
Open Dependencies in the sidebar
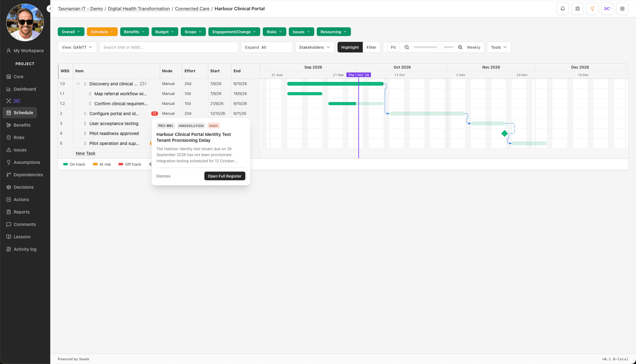pyautogui.click(x=28, y=175)
